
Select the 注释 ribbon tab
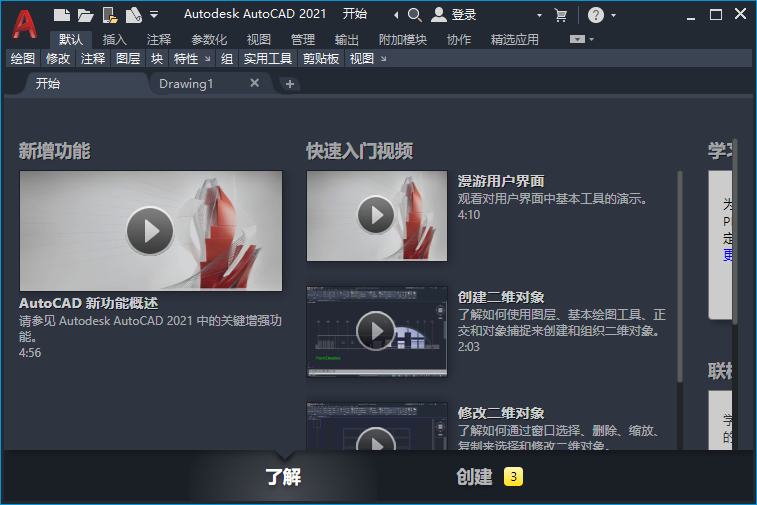(159, 40)
